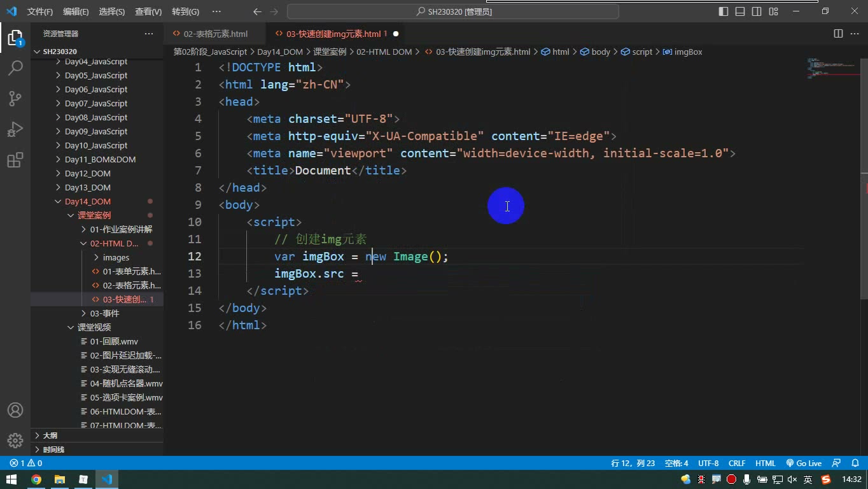Toggle the bottom panel visibility
Viewport: 868px width, 489px height.
740,11
